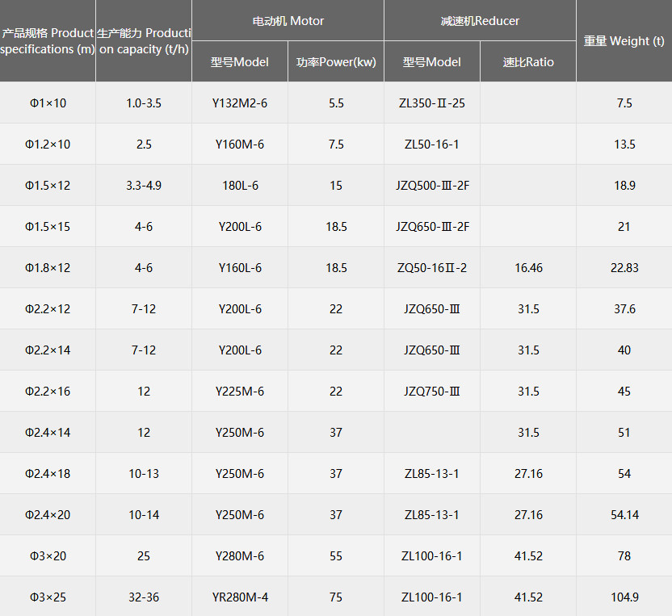This screenshot has width=672, height=616.
Task: Click the 电动机 Motor column header
Action: coord(288,20)
